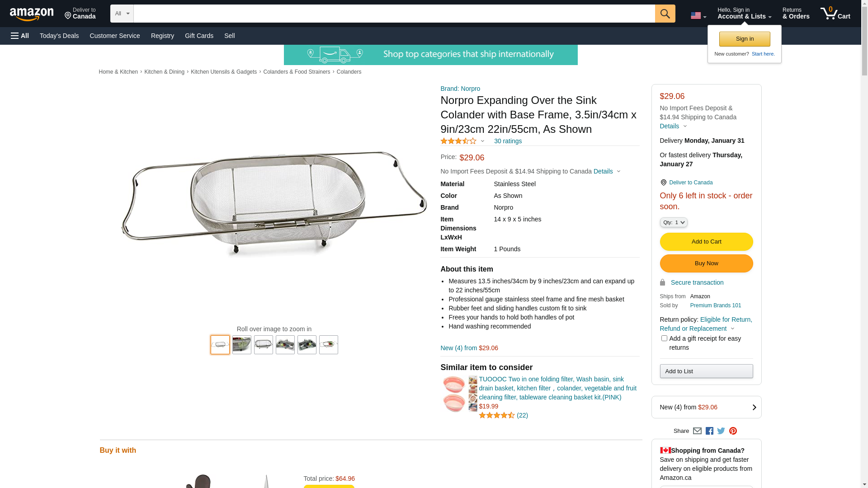Open the quantity dropdown
Screen dimensions: 868x488
pos(674,222)
